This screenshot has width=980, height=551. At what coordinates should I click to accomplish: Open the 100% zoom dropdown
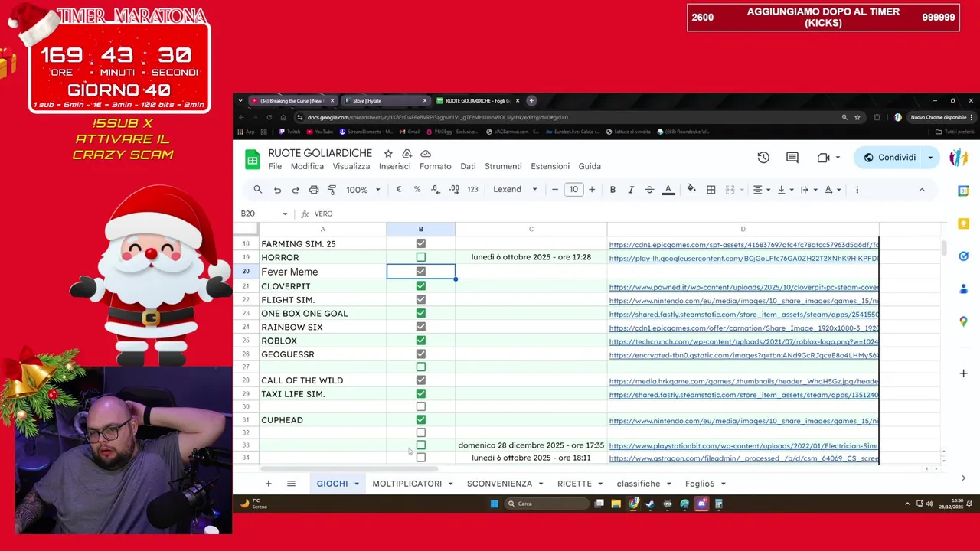tap(363, 190)
